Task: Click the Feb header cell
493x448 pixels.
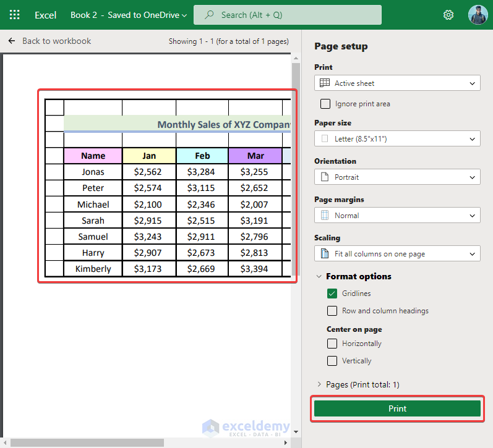Action: (x=202, y=156)
